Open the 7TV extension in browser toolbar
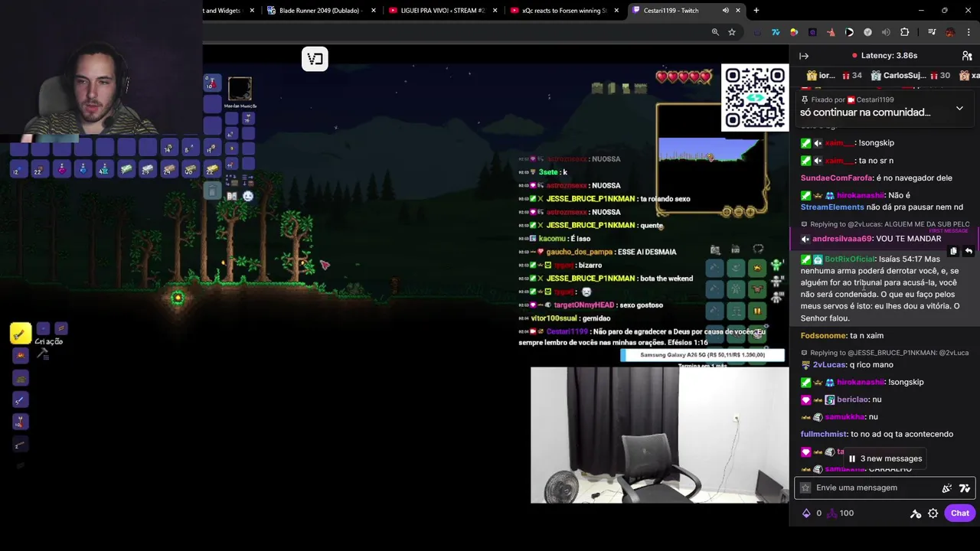This screenshot has width=980, height=551. pos(776,32)
